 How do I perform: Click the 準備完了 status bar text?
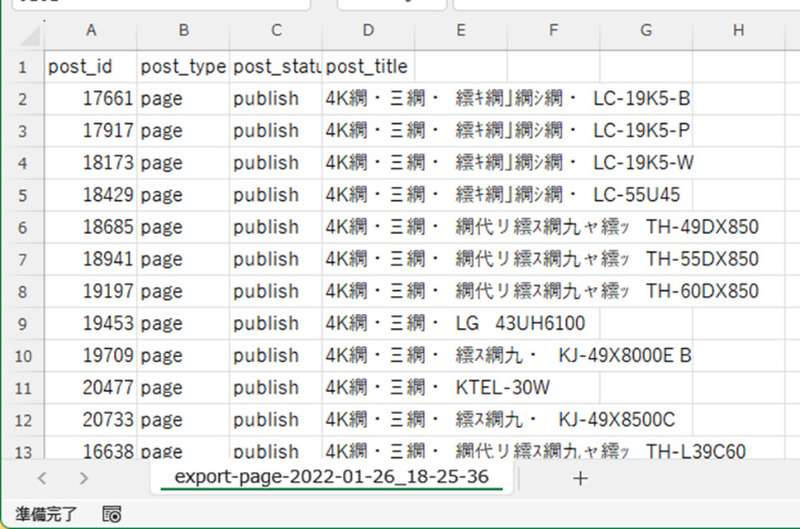point(46,514)
